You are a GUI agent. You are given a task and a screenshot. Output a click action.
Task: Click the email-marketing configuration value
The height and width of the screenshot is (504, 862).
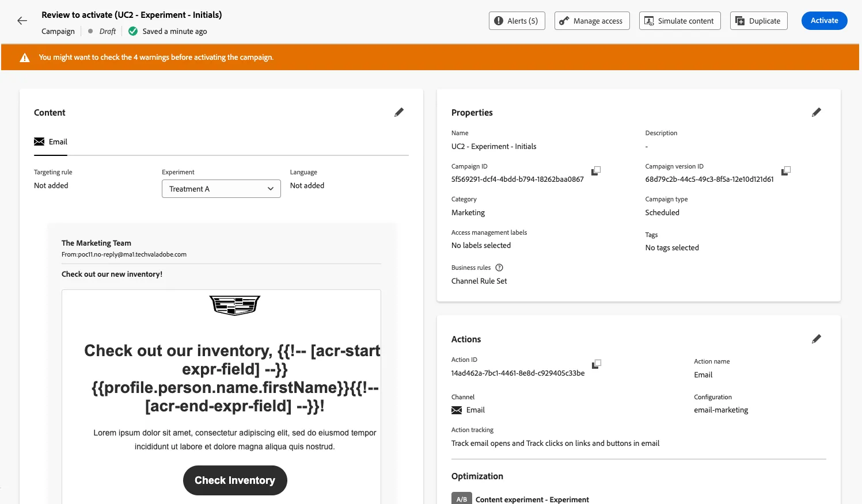[x=721, y=410]
